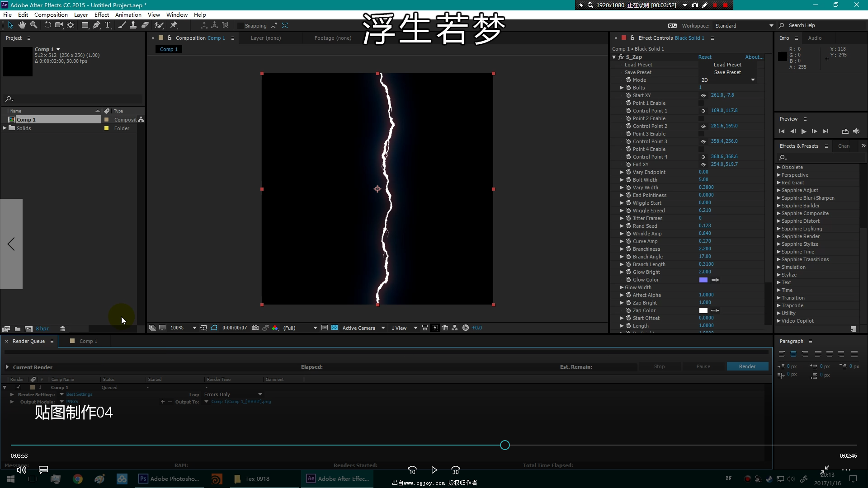Click Load Preset button

(x=727, y=65)
